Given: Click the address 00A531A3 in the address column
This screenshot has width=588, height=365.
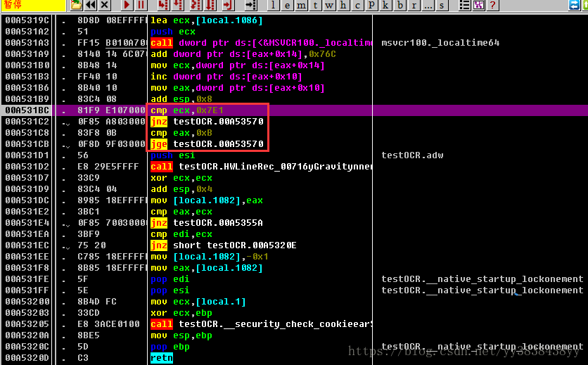Looking at the screenshot, I should [27, 43].
